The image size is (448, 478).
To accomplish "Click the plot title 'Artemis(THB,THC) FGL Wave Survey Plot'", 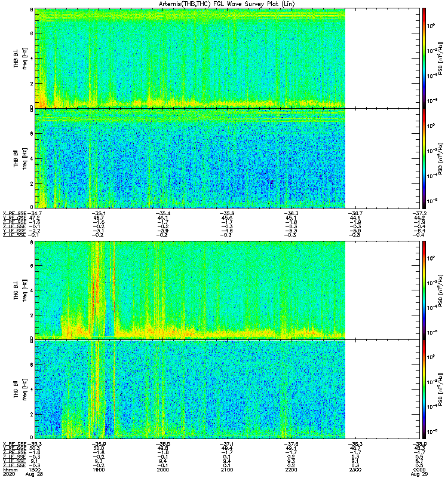I will point(226,4).
